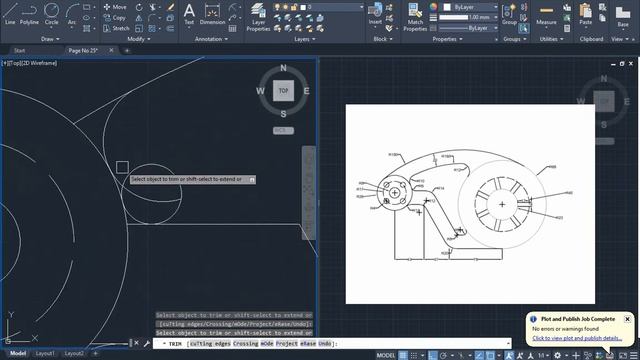
Task: Open Layer Properties manager
Action: pyautogui.click(x=258, y=17)
